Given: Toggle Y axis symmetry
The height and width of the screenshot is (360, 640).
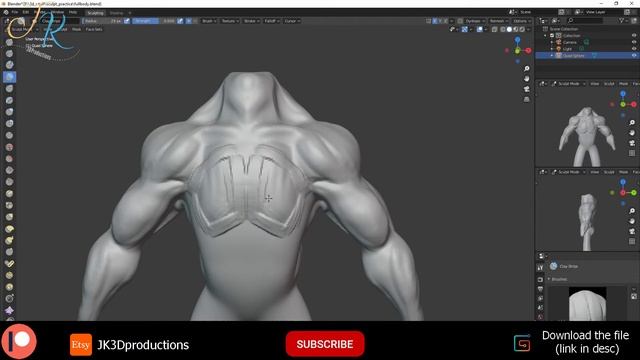Looking at the screenshot, I should [440, 21].
